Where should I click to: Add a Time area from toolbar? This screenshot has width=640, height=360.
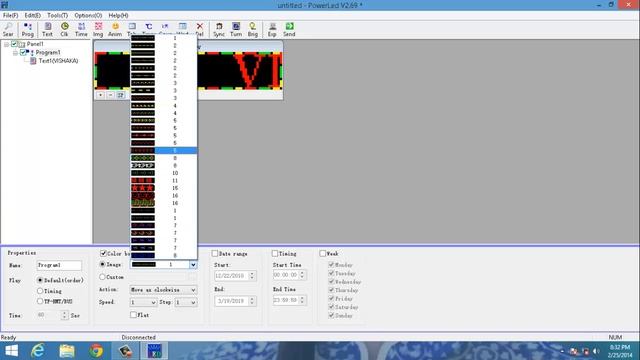click(x=81, y=29)
